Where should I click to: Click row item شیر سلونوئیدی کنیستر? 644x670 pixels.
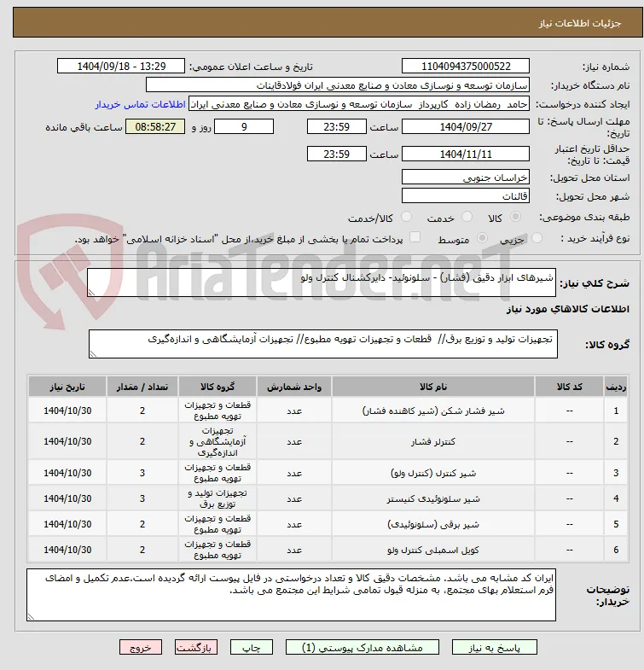pyautogui.click(x=433, y=498)
